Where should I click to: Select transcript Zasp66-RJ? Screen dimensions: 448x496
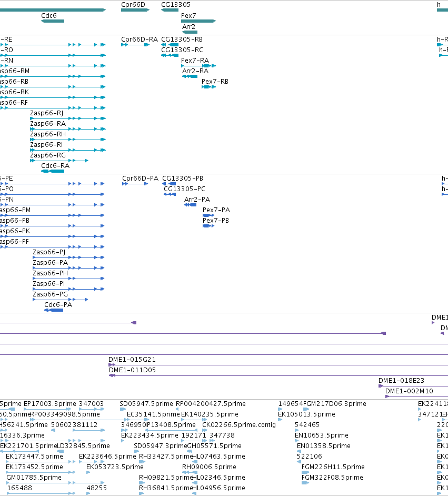click(46, 113)
